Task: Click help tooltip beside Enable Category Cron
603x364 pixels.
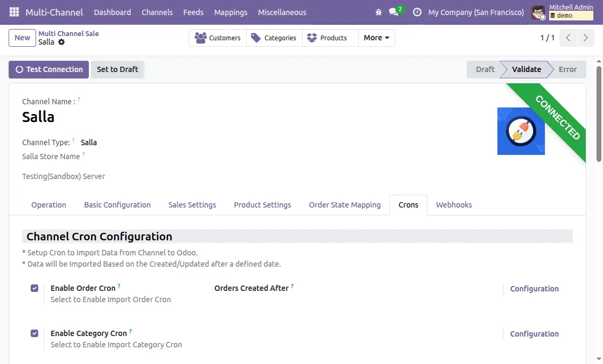Action: pyautogui.click(x=130, y=331)
